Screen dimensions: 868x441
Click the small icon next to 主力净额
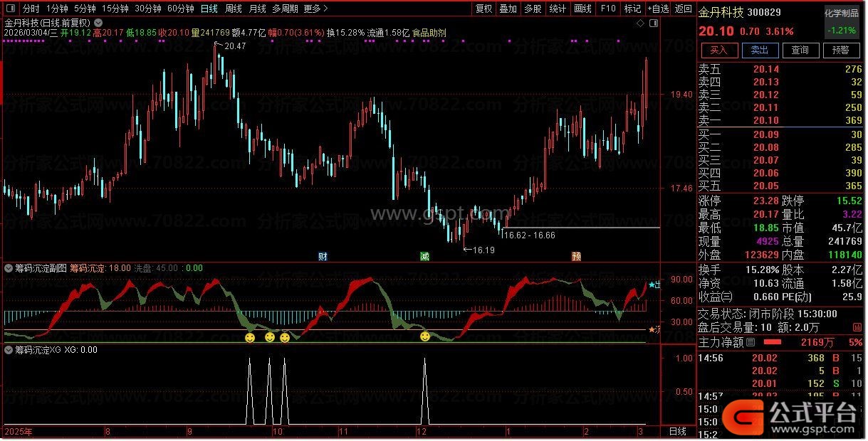[x=751, y=342]
